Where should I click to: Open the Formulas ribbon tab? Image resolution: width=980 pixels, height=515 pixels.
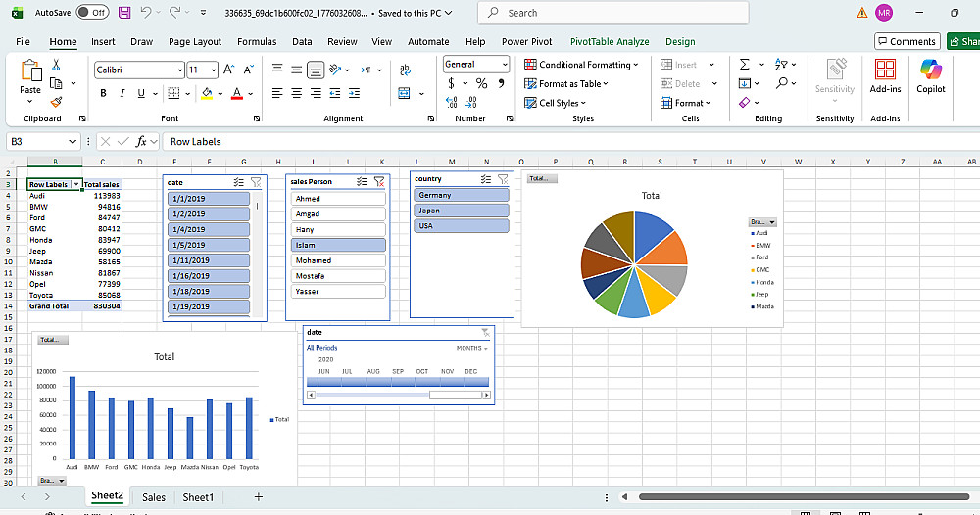pos(257,42)
